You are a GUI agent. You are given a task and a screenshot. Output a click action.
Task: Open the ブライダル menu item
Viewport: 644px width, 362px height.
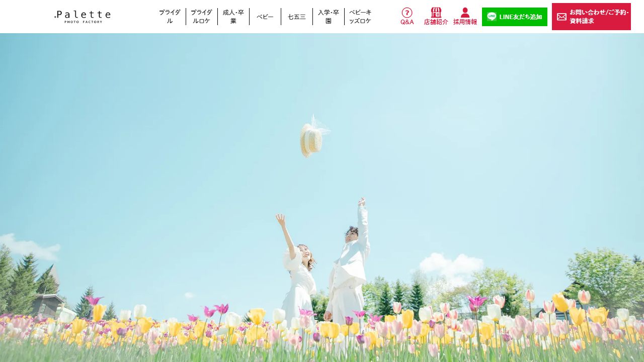click(x=170, y=17)
